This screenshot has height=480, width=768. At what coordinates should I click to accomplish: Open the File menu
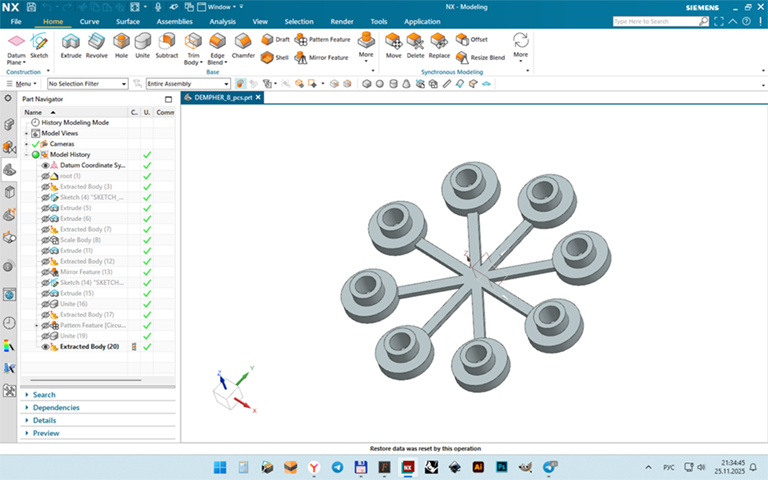pyautogui.click(x=16, y=22)
